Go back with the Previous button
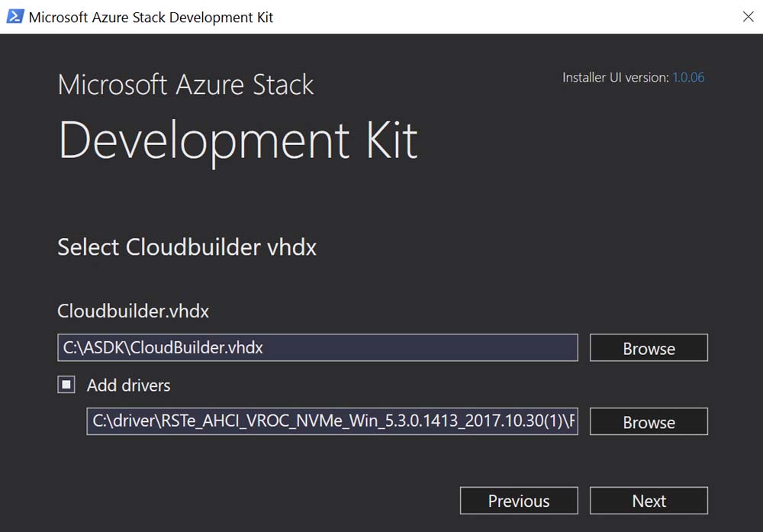 [x=519, y=501]
